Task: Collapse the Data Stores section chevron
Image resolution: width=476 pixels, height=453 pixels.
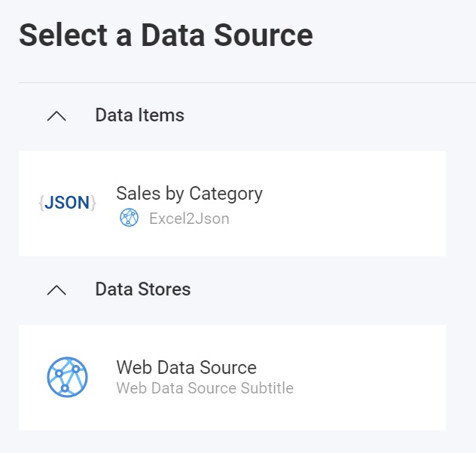Action: (56, 289)
